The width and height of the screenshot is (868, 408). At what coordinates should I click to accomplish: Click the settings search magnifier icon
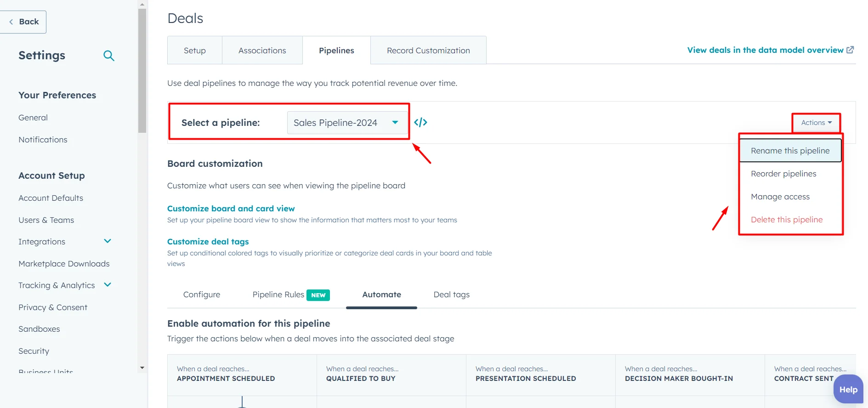[109, 56]
